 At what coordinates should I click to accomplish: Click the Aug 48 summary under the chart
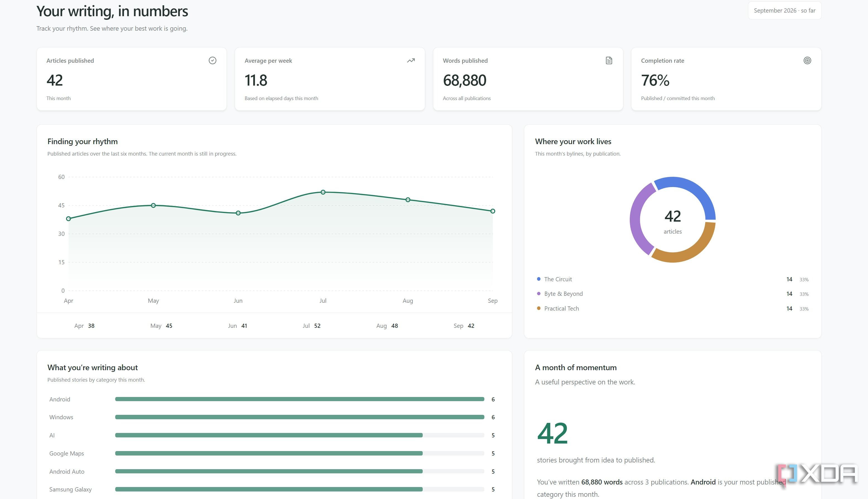click(387, 326)
